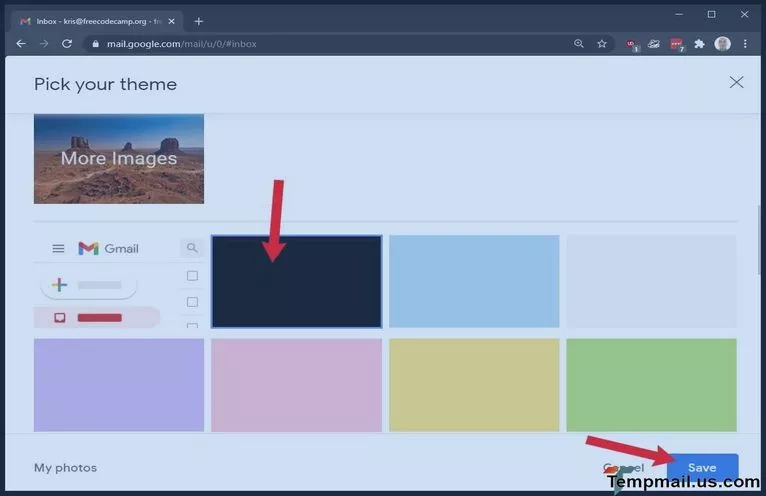The width and height of the screenshot is (766, 496).
Task: Open a new browser tab
Action: [199, 21]
